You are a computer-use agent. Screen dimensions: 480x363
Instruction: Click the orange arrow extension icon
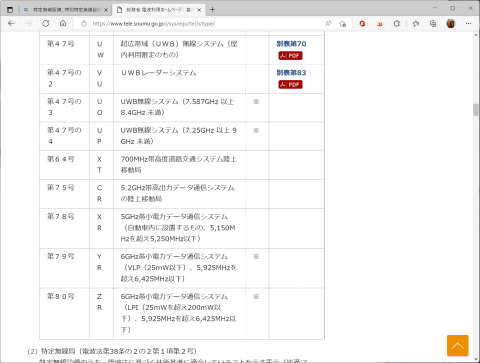379,24
